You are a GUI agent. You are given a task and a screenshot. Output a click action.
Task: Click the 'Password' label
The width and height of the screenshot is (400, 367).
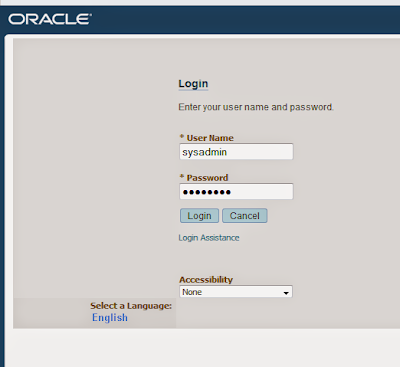207,178
